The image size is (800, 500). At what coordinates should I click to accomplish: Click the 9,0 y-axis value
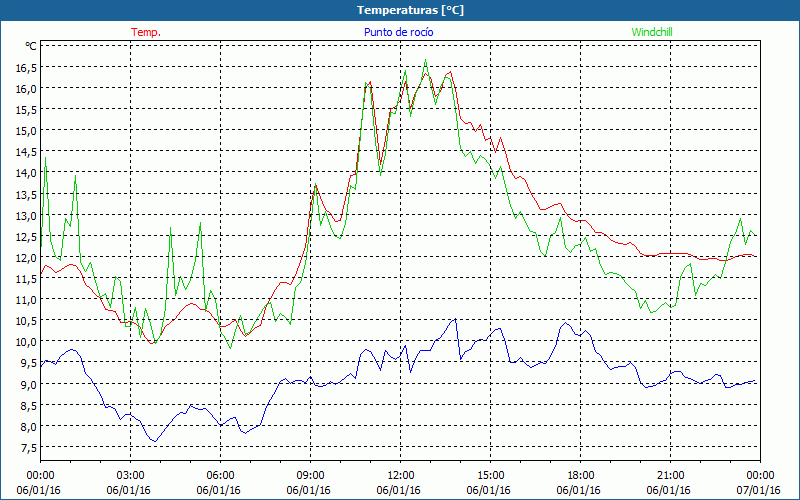pos(29,384)
